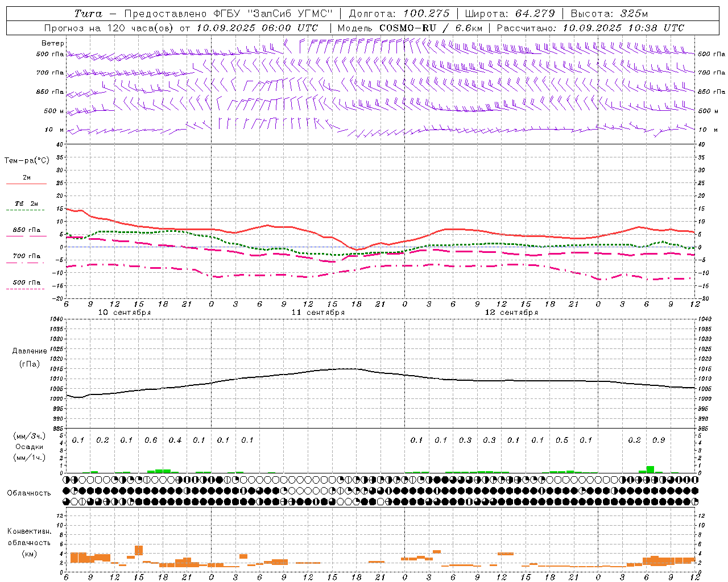Click the precipitation value "0.4"
This screenshot has width=728, height=582.
tap(175, 440)
